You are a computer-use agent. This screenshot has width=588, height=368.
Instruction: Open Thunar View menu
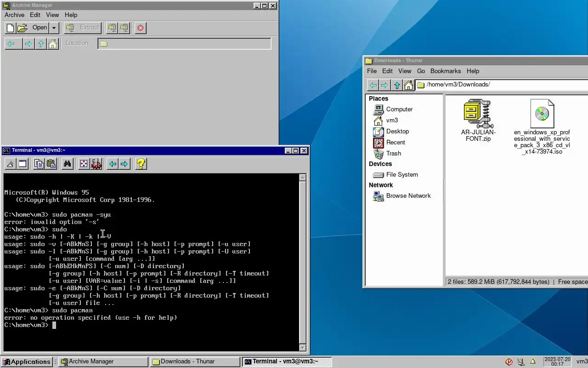(x=405, y=71)
